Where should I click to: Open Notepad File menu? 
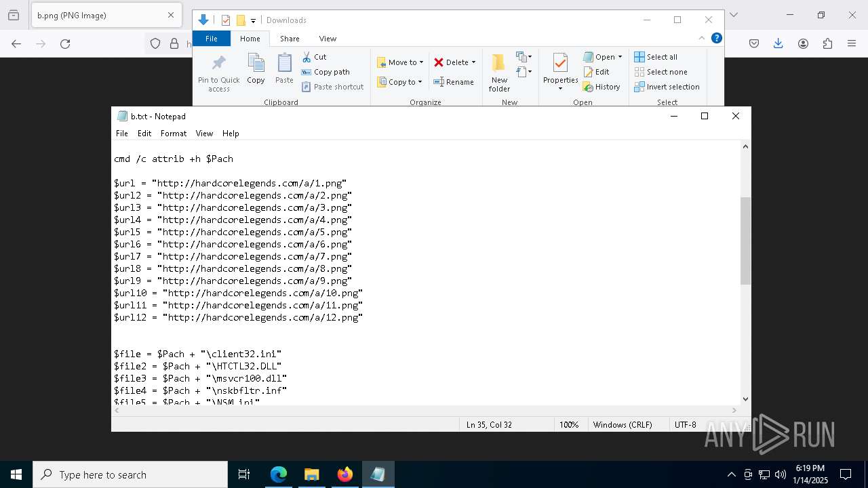coord(121,134)
